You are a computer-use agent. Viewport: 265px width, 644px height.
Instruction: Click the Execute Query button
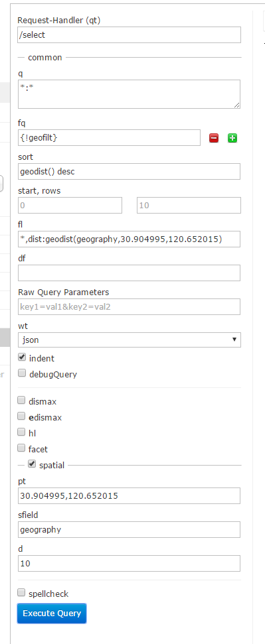click(x=52, y=613)
